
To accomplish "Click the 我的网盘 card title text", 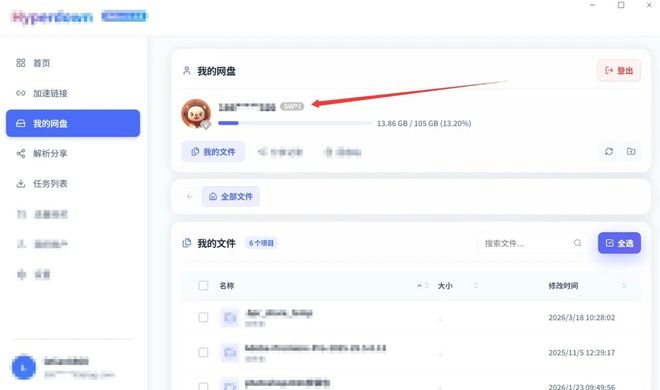I will 216,71.
